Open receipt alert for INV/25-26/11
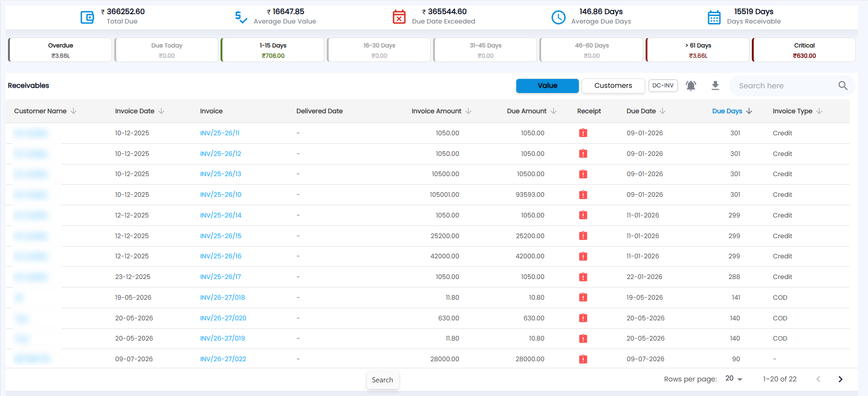The height and width of the screenshot is (396, 868). click(583, 133)
